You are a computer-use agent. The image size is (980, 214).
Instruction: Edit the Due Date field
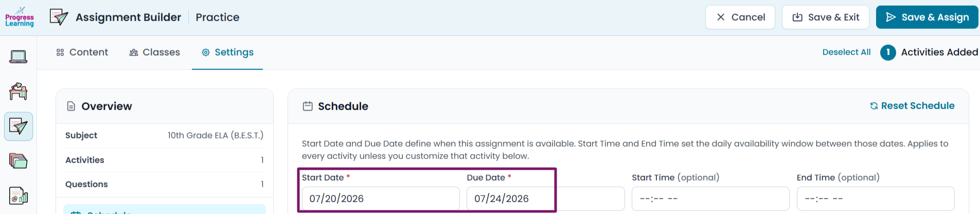click(x=546, y=199)
